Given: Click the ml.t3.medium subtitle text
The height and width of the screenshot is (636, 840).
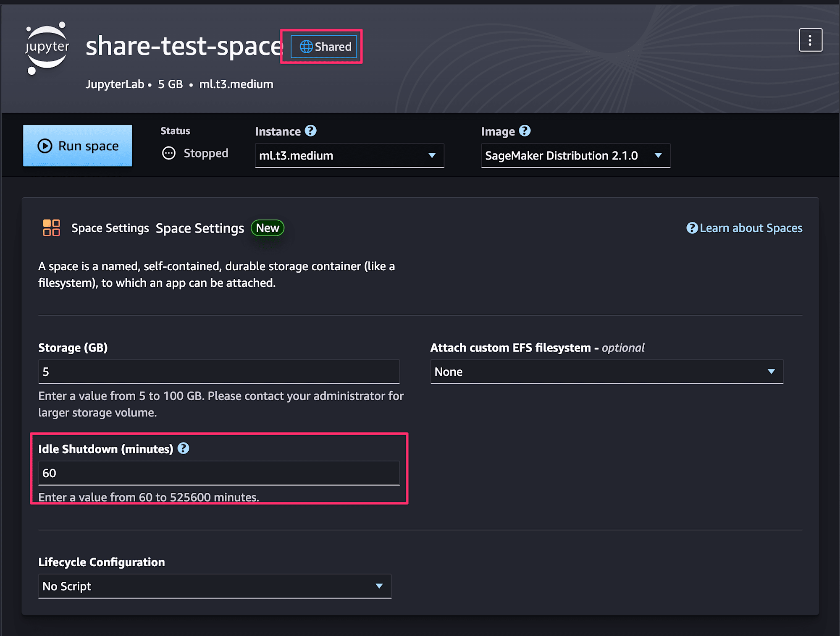Looking at the screenshot, I should pyautogui.click(x=236, y=84).
